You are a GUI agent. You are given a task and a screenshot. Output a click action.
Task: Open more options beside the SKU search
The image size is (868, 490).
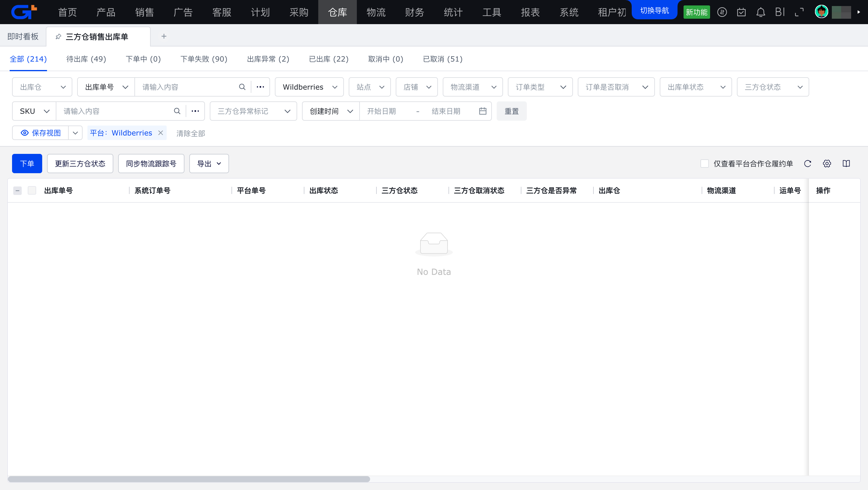195,111
